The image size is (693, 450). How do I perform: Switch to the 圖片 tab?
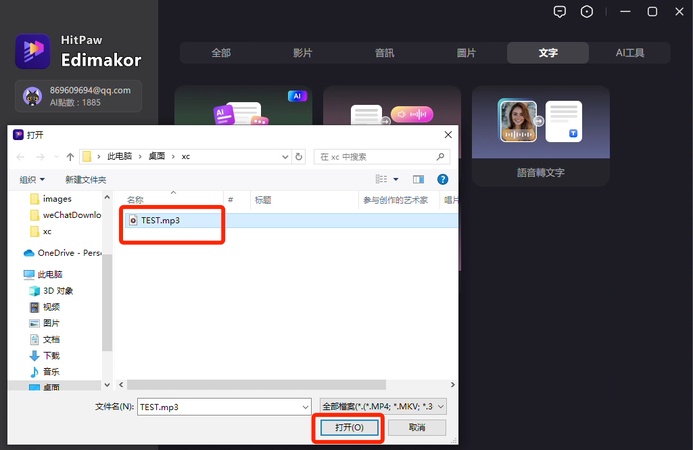466,53
